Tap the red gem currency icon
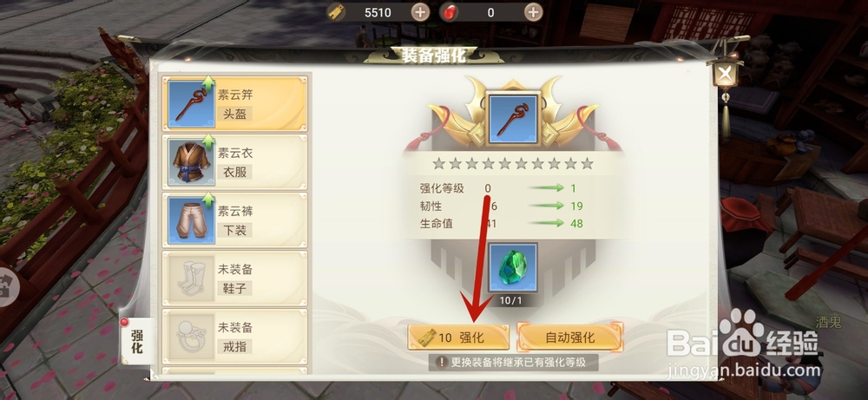868x400 pixels. tap(450, 12)
